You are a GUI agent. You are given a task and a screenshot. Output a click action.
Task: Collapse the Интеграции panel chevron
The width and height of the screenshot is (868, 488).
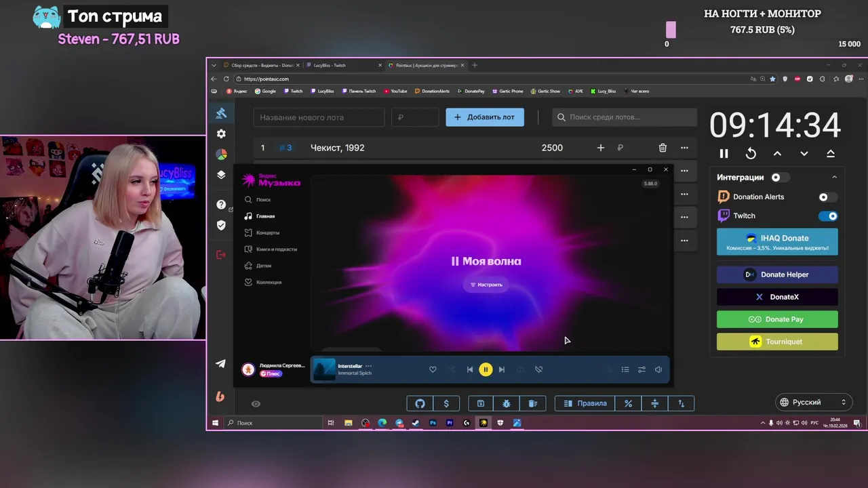834,178
